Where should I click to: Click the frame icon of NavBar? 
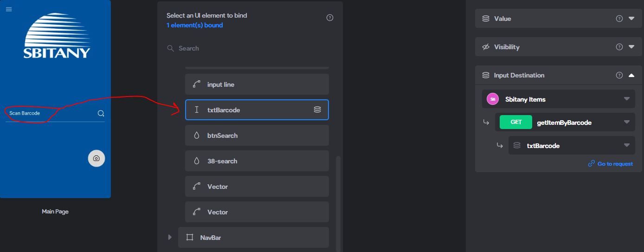(190, 238)
